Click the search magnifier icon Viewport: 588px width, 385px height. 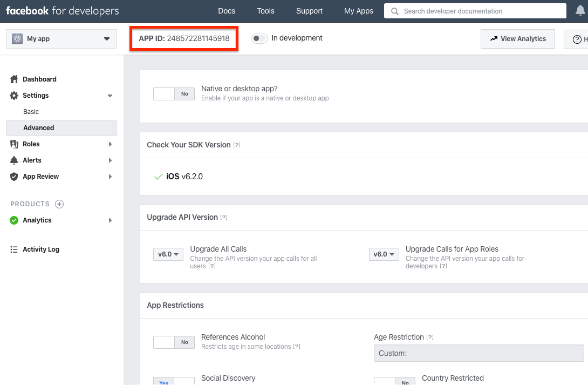tap(394, 11)
